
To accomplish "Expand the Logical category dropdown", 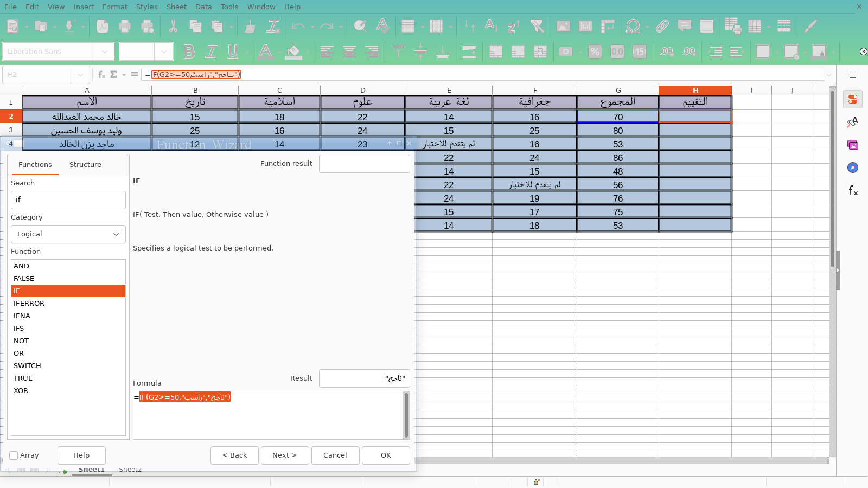I will (68, 234).
